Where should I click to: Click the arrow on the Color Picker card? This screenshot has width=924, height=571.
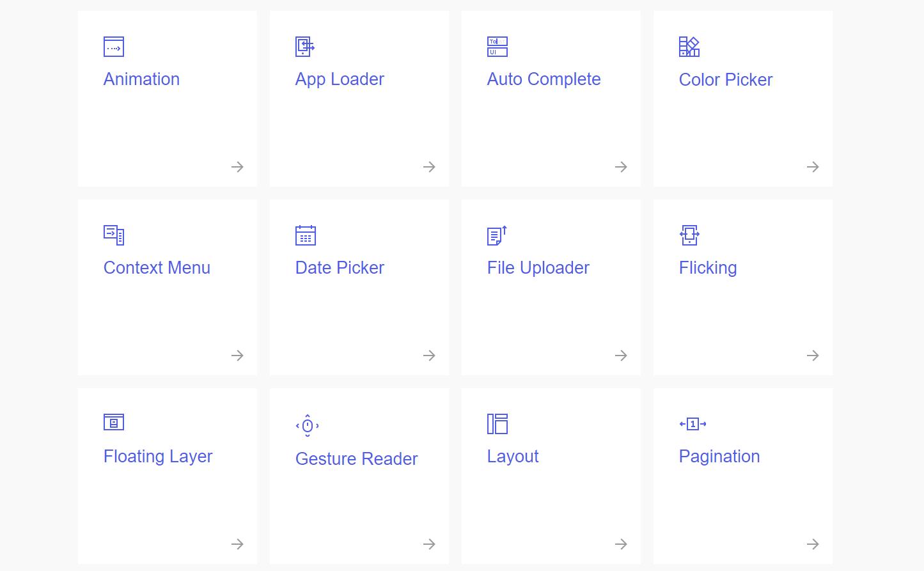pyautogui.click(x=813, y=167)
